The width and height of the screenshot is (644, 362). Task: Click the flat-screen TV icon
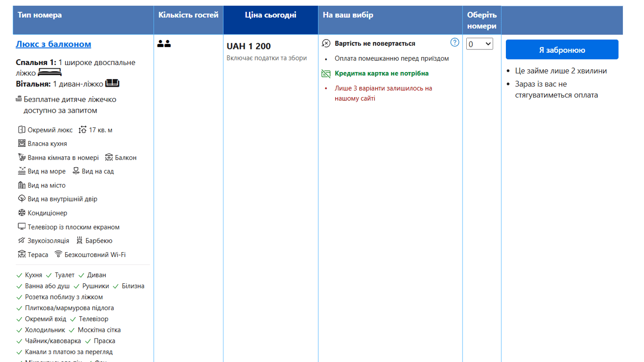click(x=22, y=227)
